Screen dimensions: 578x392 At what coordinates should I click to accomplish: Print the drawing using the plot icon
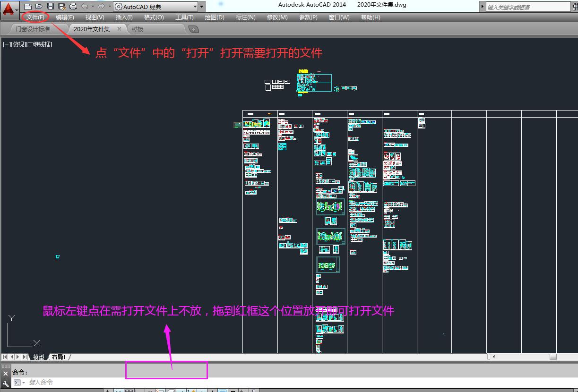click(73, 7)
